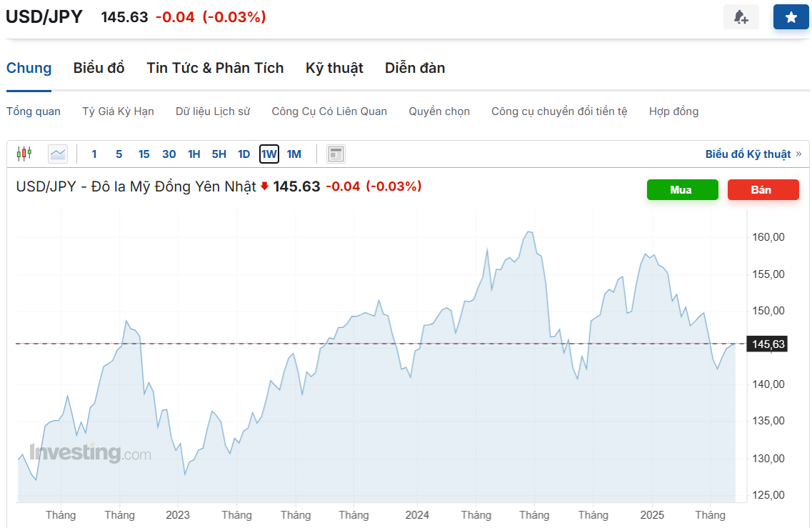The height and width of the screenshot is (528, 812).
Task: Open Công Cụ Có Liên Quan section
Action: [329, 111]
